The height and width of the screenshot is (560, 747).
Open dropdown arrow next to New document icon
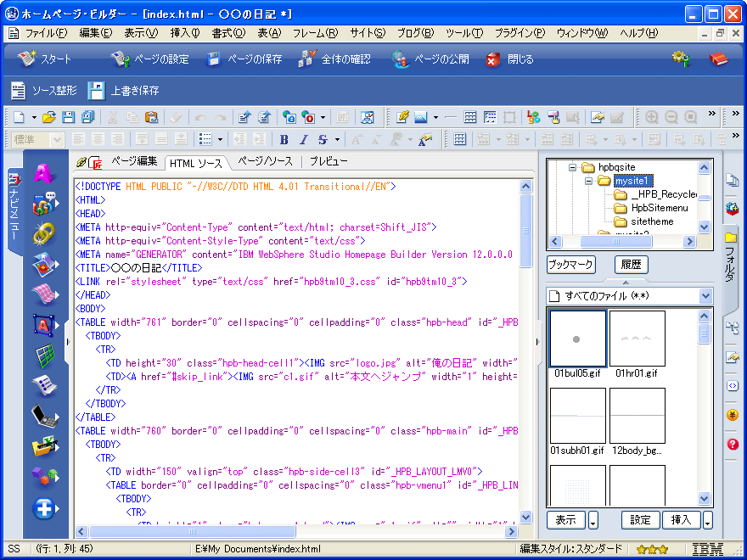click(34, 117)
